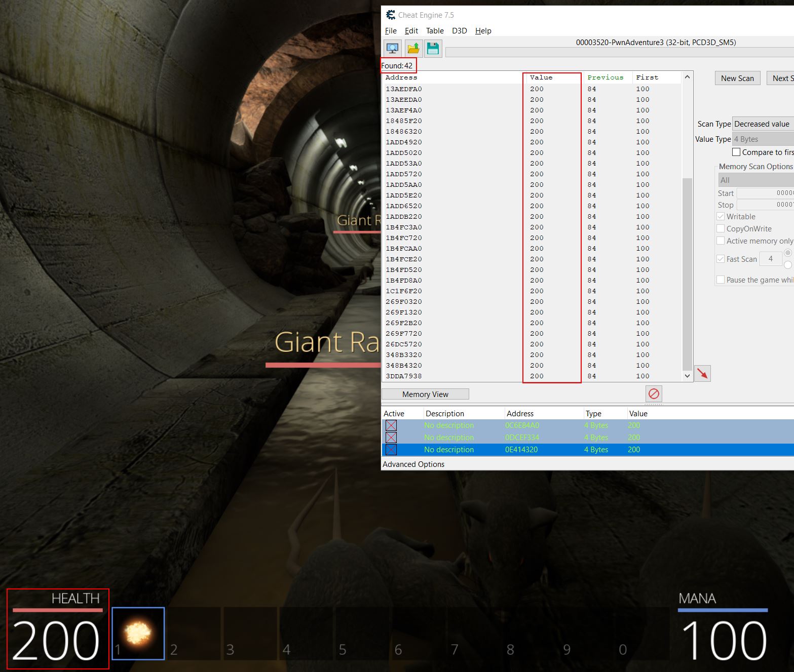Click the Next Scan button

[780, 78]
